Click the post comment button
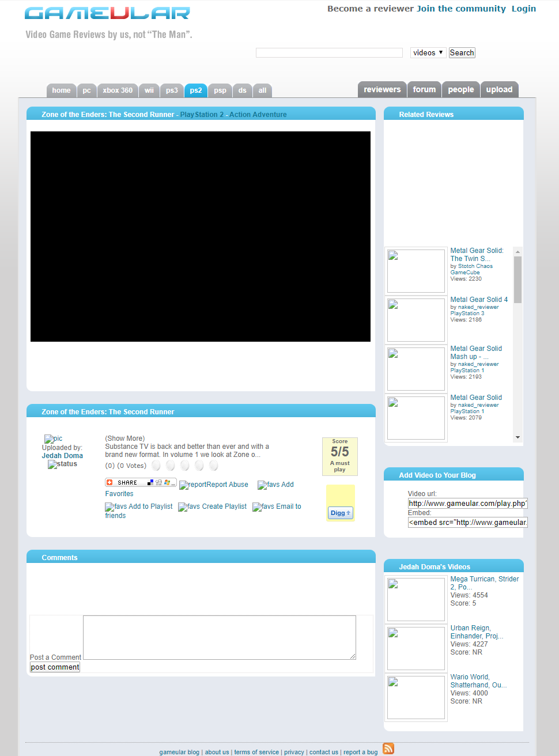This screenshot has width=559, height=756. pyautogui.click(x=55, y=667)
